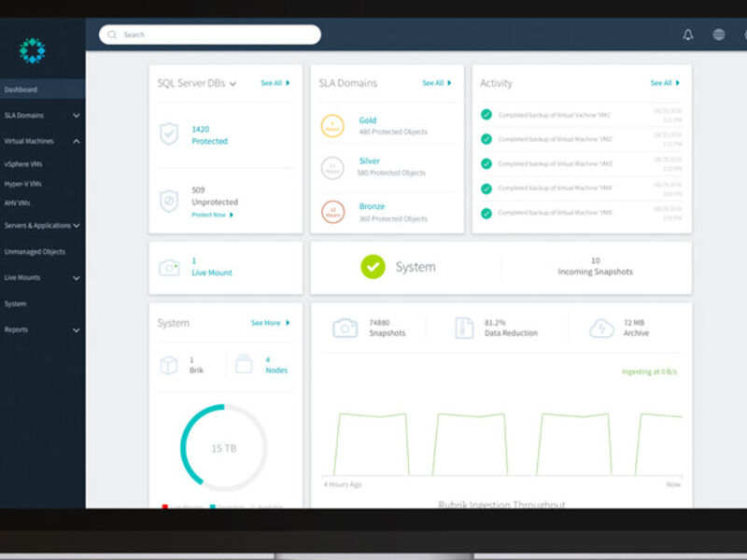
Task: Click the Data Reduction file icon
Action: [x=464, y=329]
